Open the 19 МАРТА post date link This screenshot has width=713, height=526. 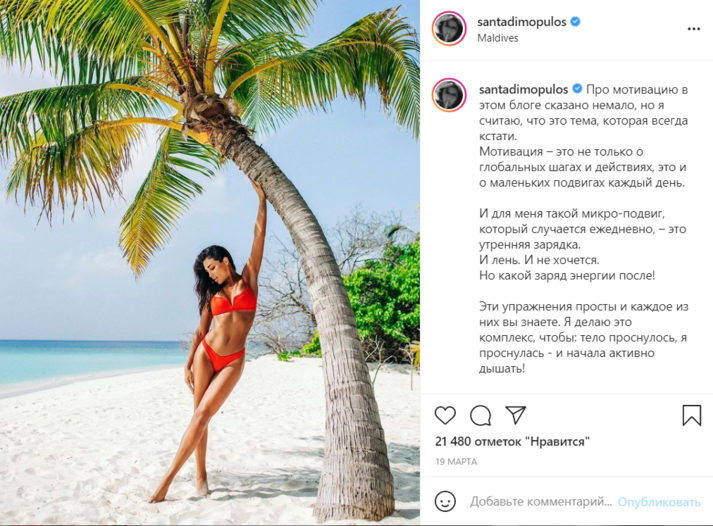click(456, 461)
